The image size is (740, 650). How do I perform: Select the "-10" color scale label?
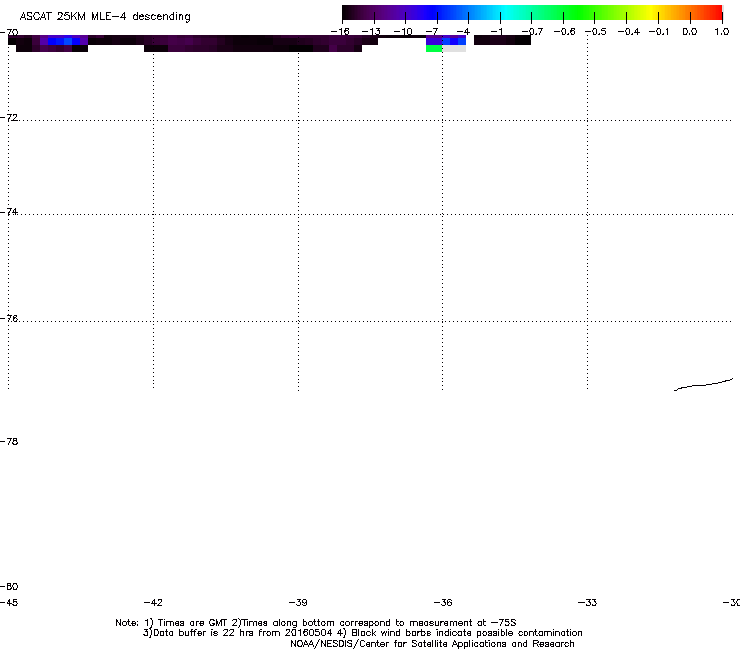[403, 32]
